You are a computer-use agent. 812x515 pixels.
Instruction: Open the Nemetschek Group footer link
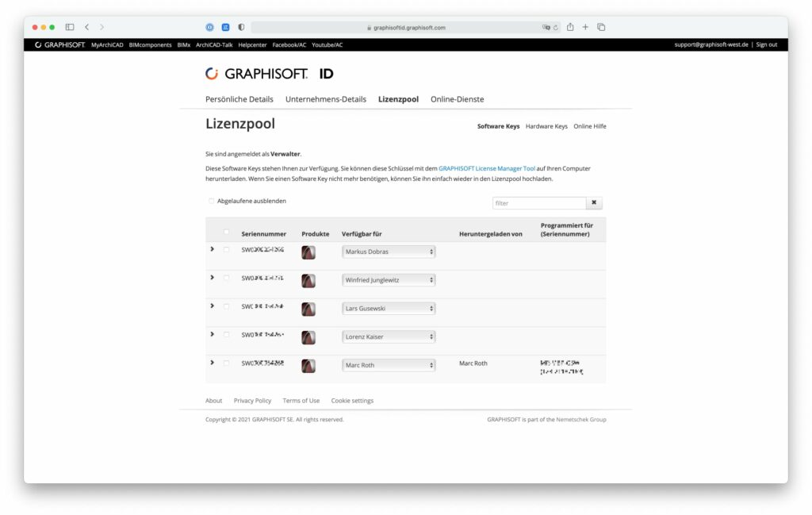(x=581, y=420)
